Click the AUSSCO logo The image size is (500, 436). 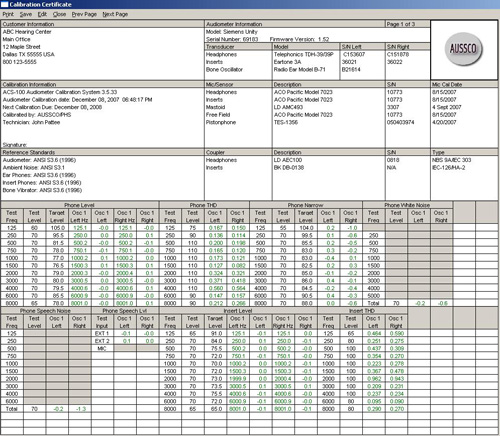[464, 49]
